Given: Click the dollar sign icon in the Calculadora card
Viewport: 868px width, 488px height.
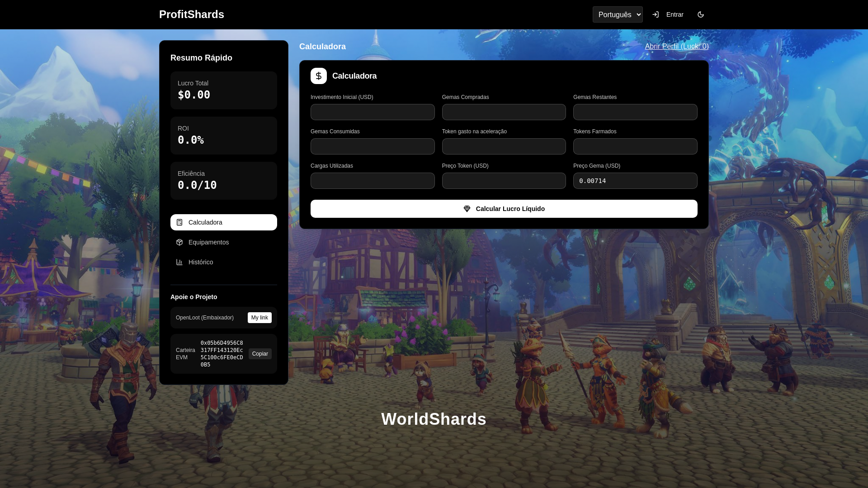Looking at the screenshot, I should tap(319, 76).
